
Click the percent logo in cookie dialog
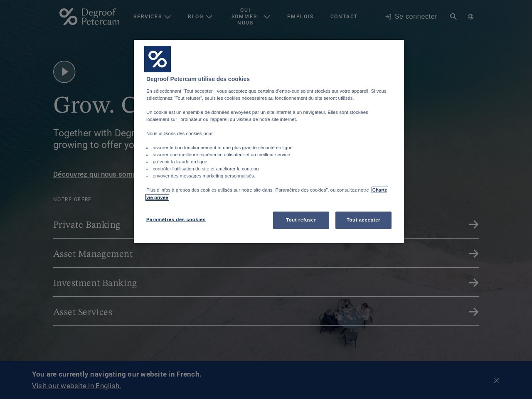point(158,59)
